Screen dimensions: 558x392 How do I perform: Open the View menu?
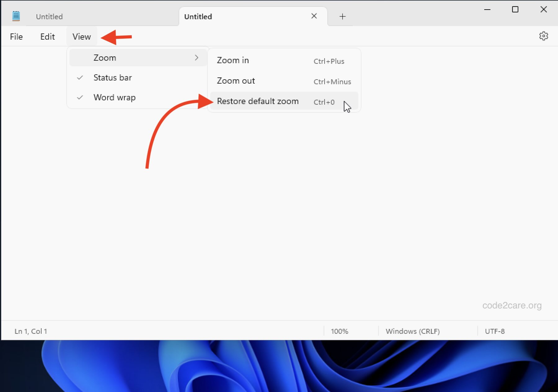(x=81, y=36)
